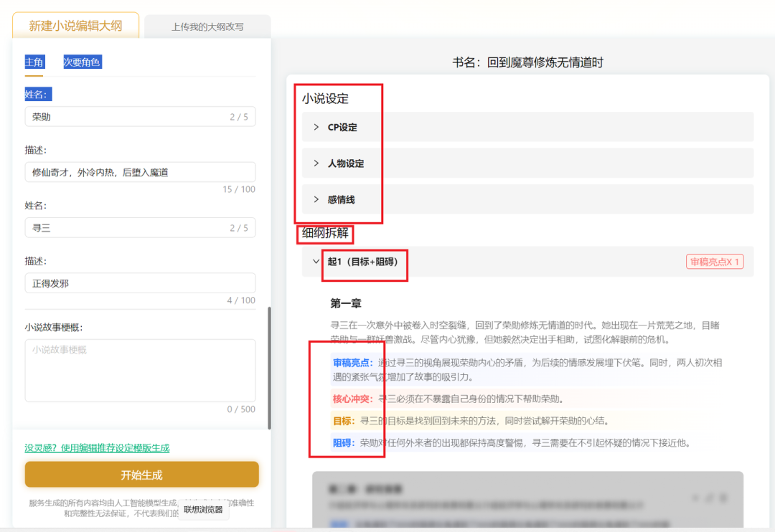This screenshot has width=775, height=532.
Task: Select the 新建小说编辑大纲 tab
Action: (75, 24)
